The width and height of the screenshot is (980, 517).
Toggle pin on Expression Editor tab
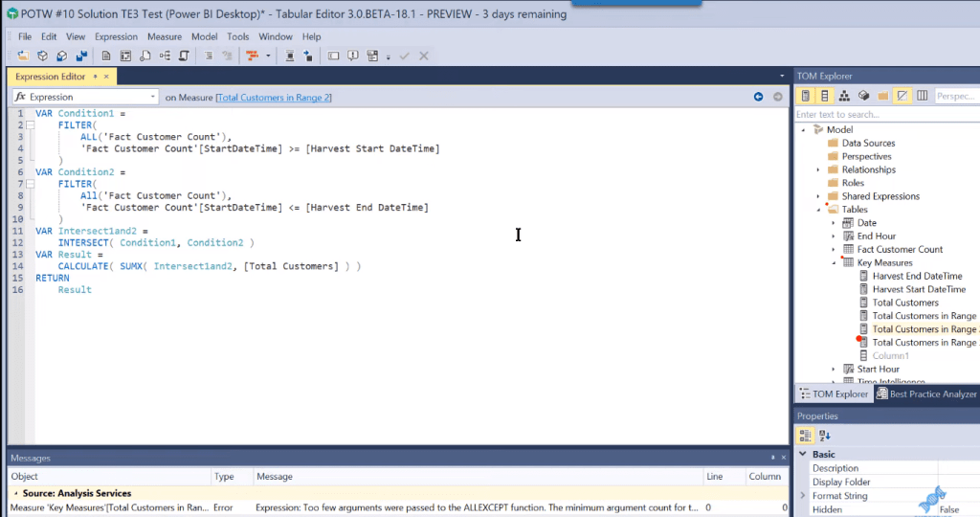pos(95,77)
